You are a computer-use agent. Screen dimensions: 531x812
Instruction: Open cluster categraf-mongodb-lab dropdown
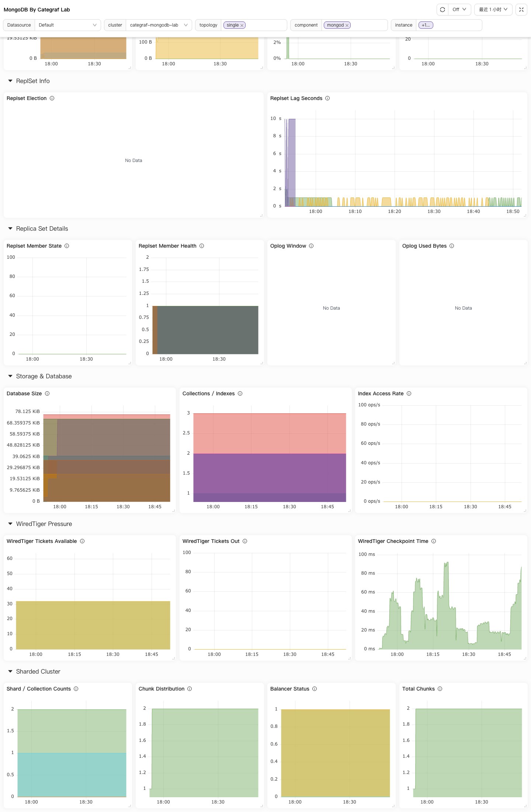(159, 25)
